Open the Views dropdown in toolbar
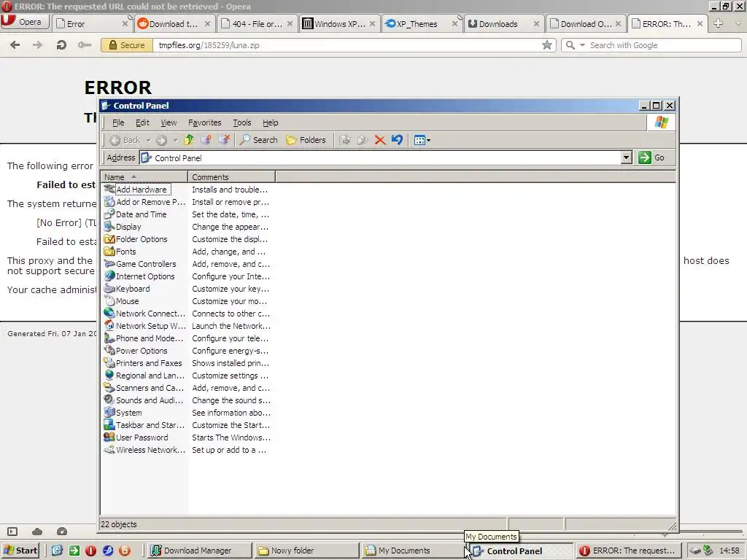Image resolution: width=747 pixels, height=560 pixels. pos(422,140)
